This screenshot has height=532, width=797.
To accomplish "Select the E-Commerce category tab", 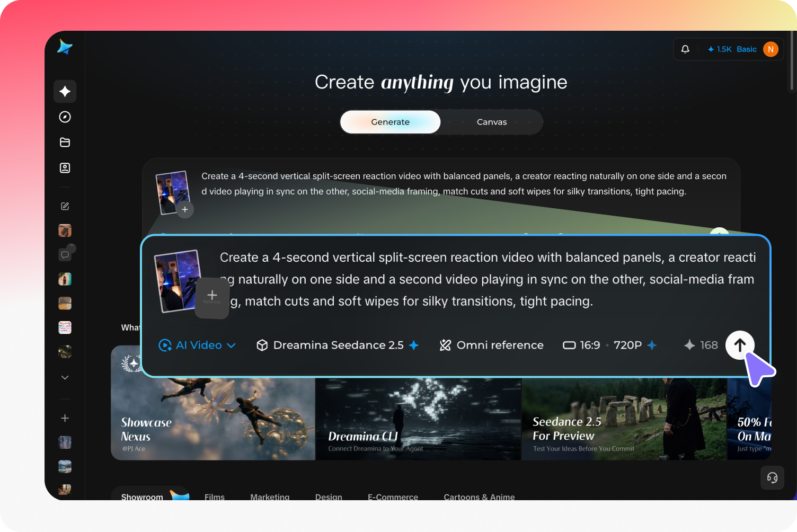I will (393, 497).
